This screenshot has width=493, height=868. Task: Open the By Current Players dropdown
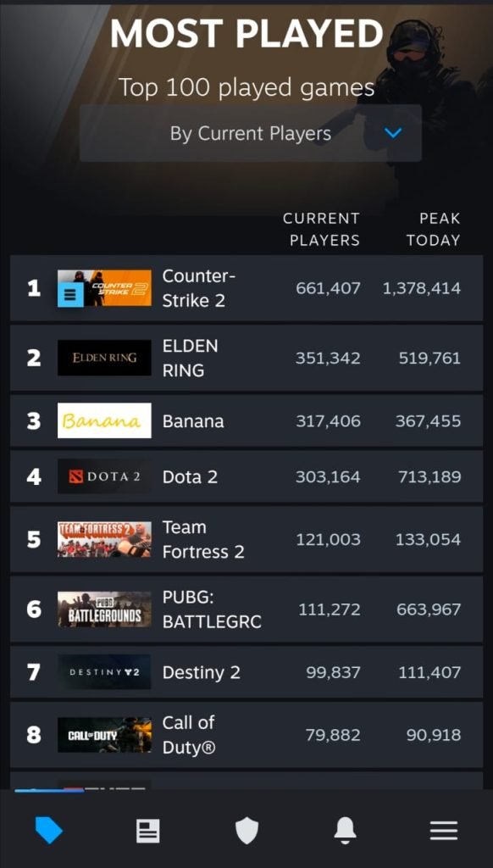coord(251,133)
